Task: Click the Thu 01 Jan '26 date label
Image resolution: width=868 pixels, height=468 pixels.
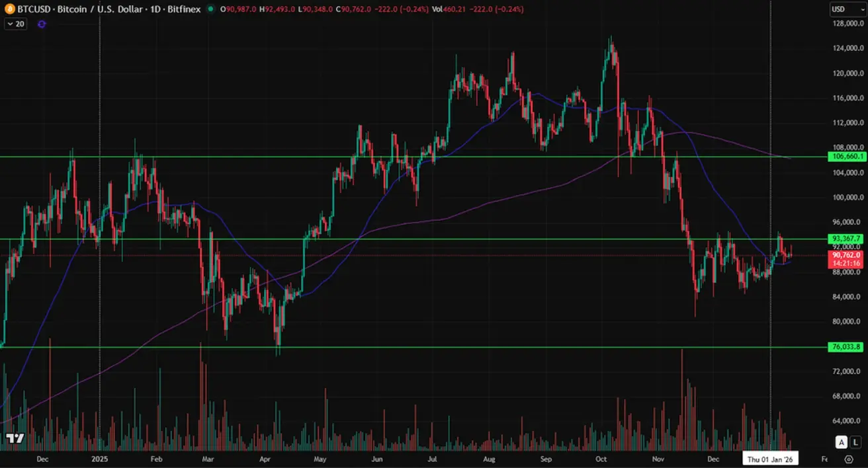Action: pos(771,459)
